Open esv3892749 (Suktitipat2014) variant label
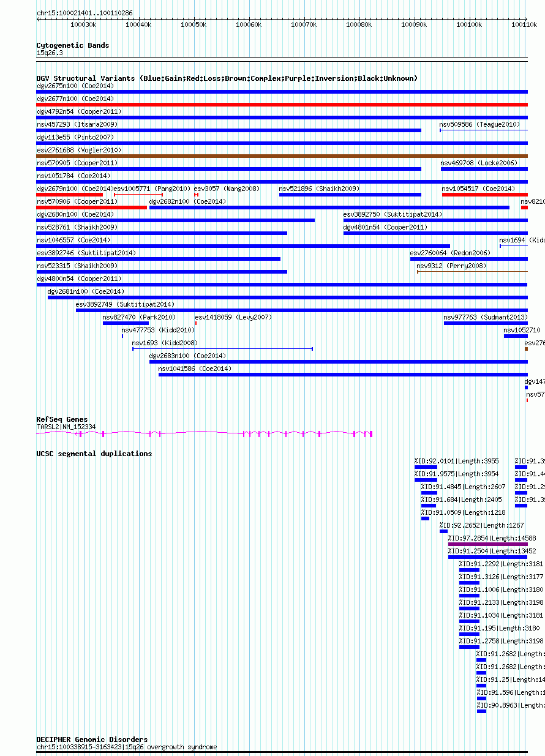The width and height of the screenshot is (545, 756). pyautogui.click(x=125, y=304)
